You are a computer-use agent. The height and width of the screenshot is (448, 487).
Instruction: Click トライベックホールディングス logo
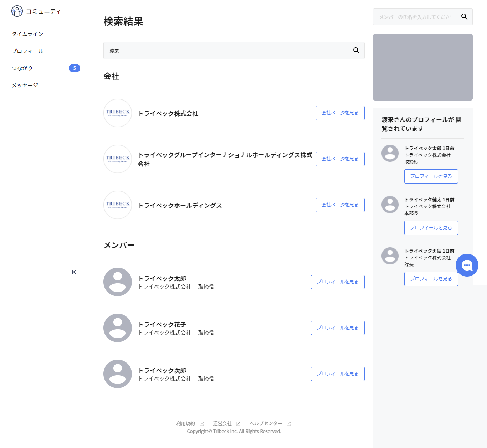pyautogui.click(x=118, y=205)
